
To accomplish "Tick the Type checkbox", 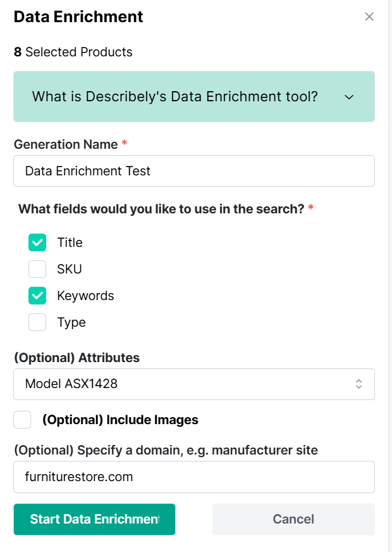I will click(x=37, y=322).
